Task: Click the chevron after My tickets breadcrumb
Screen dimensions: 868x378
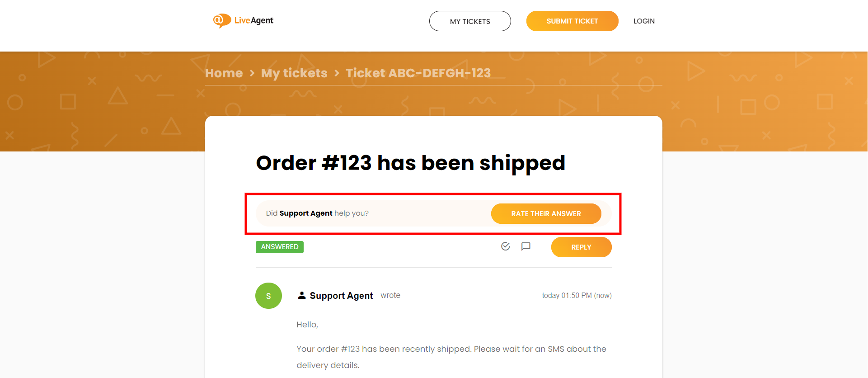Action: pos(337,73)
